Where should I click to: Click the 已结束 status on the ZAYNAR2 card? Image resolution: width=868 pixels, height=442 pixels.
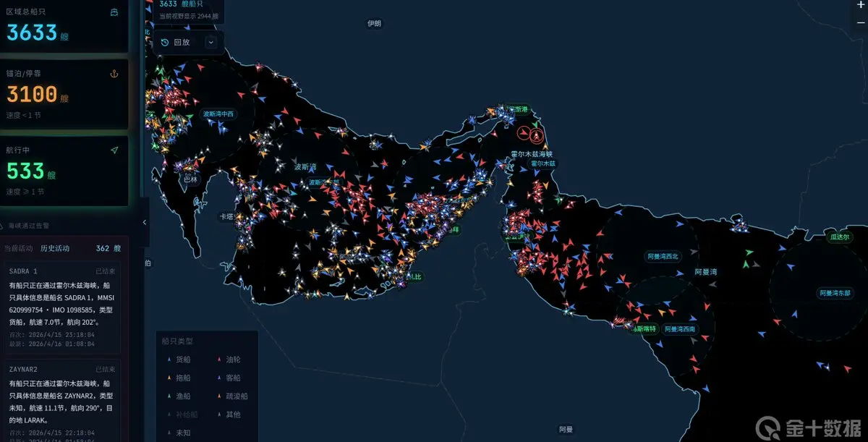106,369
